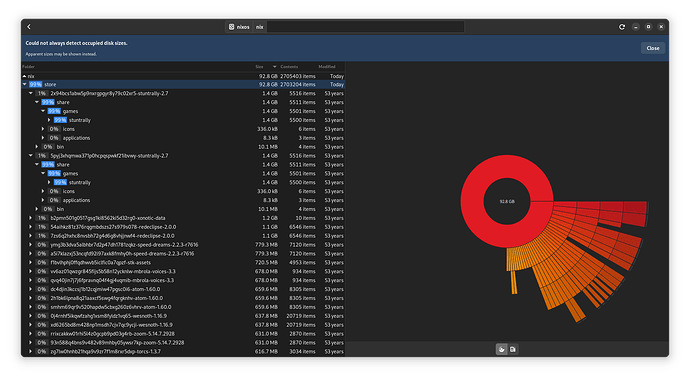Go back with the header arrow
Image resolution: width=690 pixels, height=380 pixels.
click(29, 27)
